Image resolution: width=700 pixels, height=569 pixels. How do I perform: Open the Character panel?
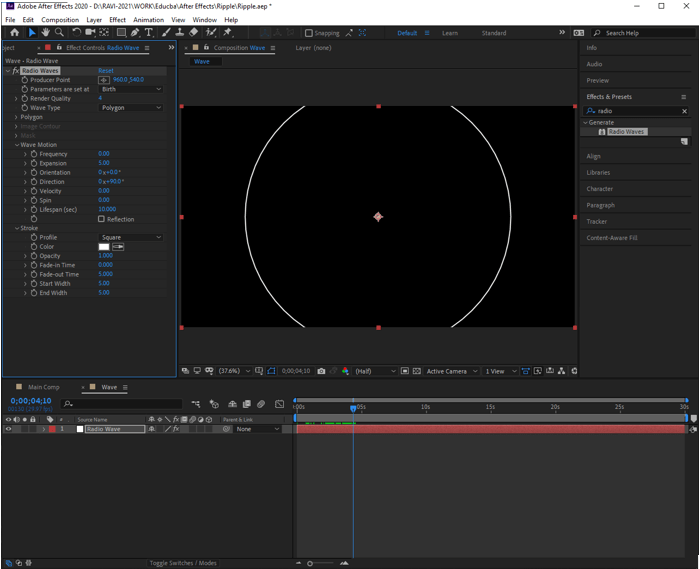click(600, 189)
